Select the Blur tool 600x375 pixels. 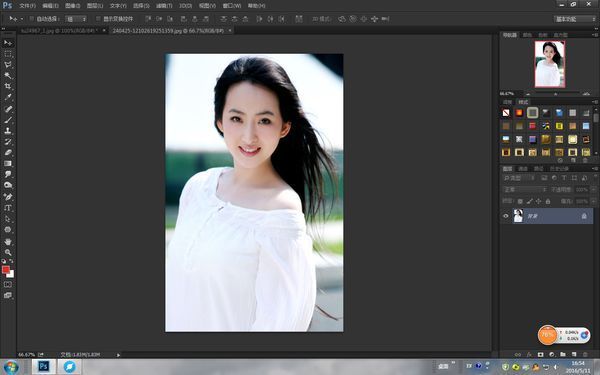click(8, 174)
